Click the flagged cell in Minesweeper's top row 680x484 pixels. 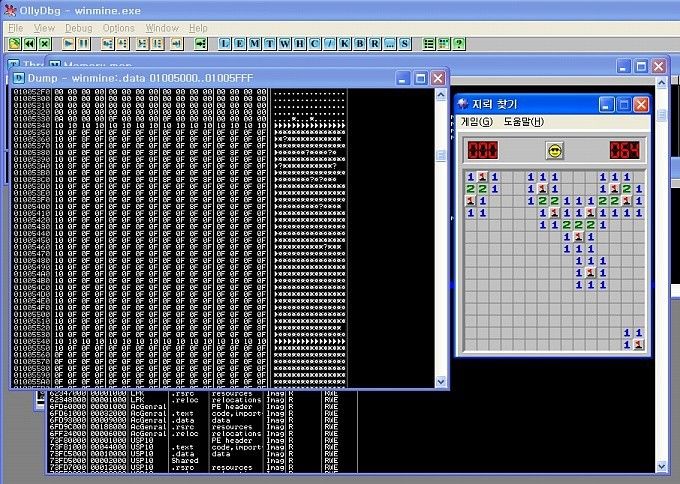(x=483, y=177)
